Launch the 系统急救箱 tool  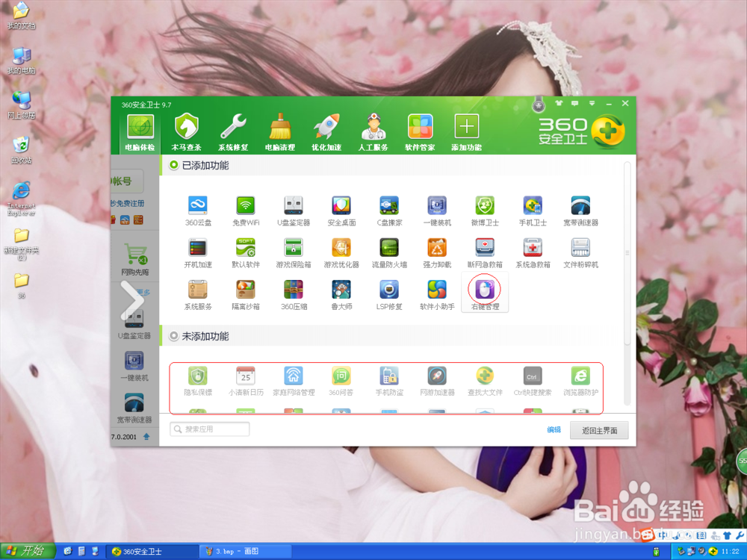click(x=533, y=253)
